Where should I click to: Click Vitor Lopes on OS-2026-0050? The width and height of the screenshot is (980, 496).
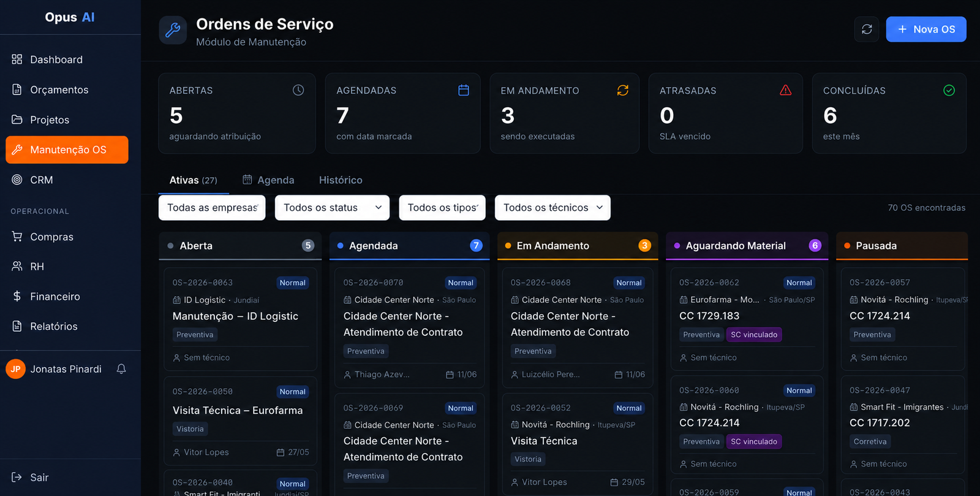pos(206,452)
